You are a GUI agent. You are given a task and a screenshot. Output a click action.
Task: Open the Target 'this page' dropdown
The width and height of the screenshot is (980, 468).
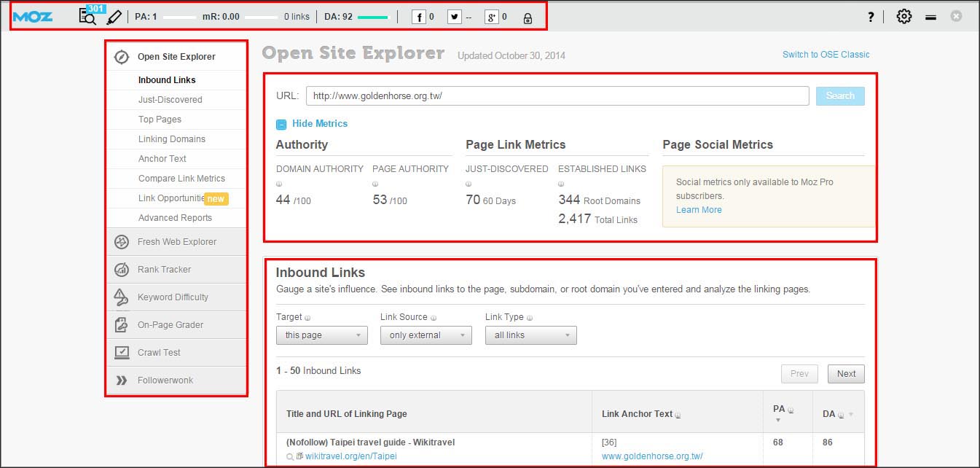point(322,335)
